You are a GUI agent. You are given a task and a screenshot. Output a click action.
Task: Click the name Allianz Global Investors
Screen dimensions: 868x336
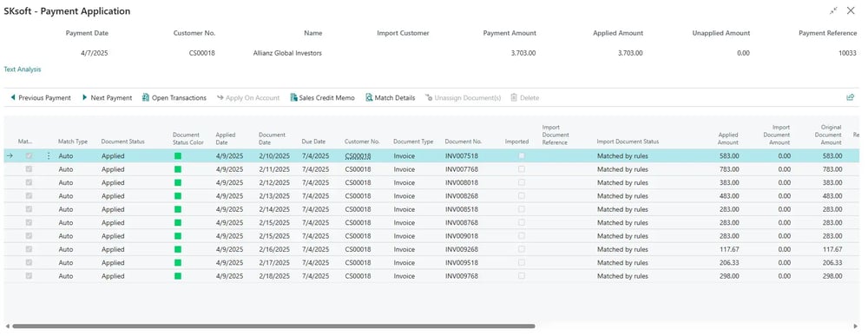tap(287, 53)
